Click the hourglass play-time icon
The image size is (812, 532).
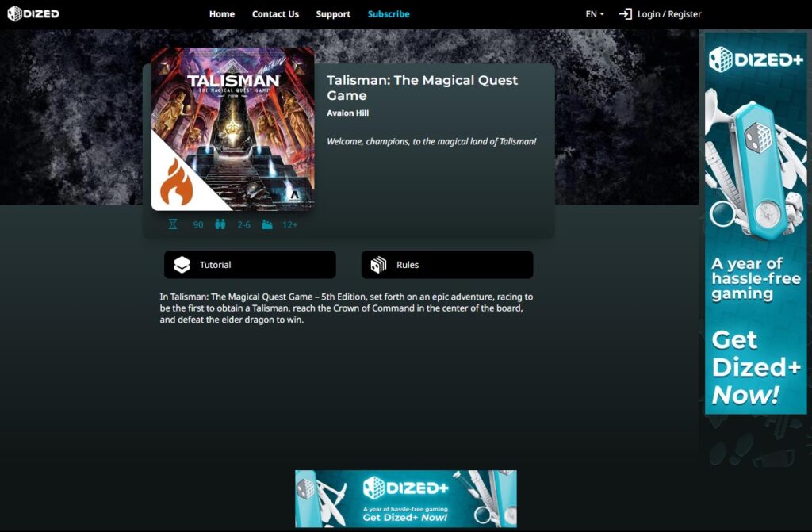(173, 224)
